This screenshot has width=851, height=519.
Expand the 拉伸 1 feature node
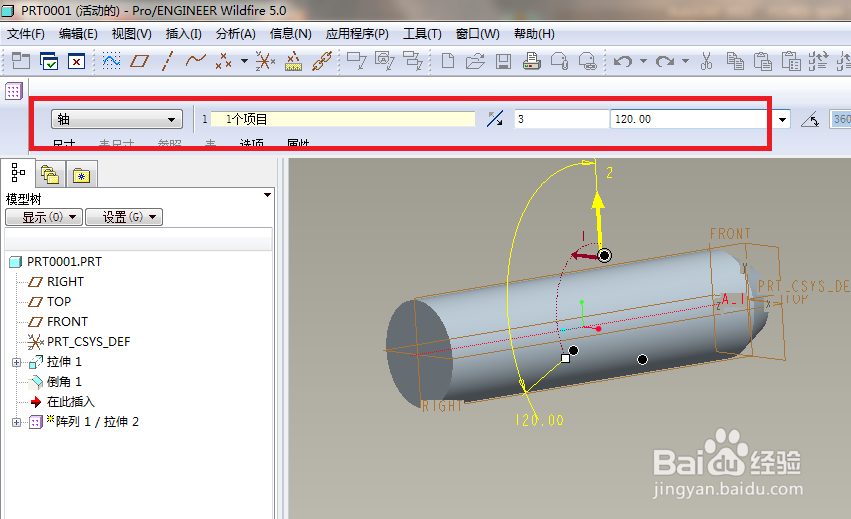16,362
